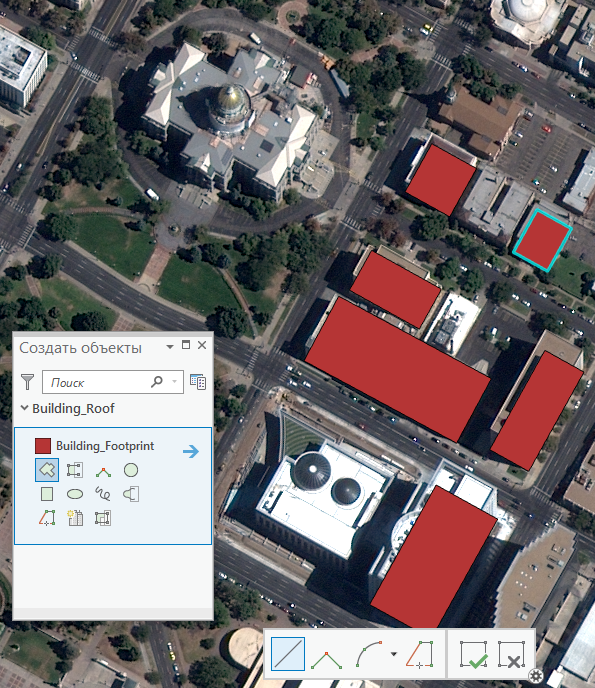Collapse the Building_Roof group
This screenshot has width=595, height=688.
point(25,408)
